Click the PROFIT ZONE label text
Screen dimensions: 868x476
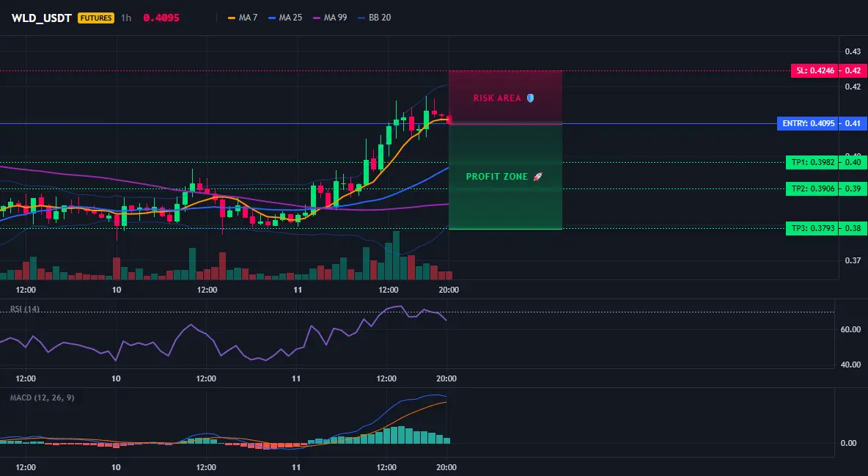click(x=497, y=177)
